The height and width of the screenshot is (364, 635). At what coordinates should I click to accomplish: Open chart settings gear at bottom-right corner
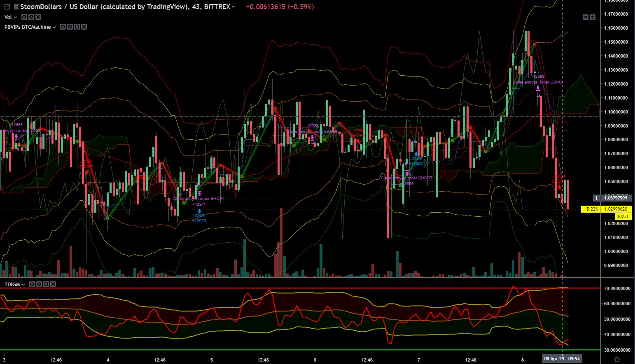(x=617, y=359)
